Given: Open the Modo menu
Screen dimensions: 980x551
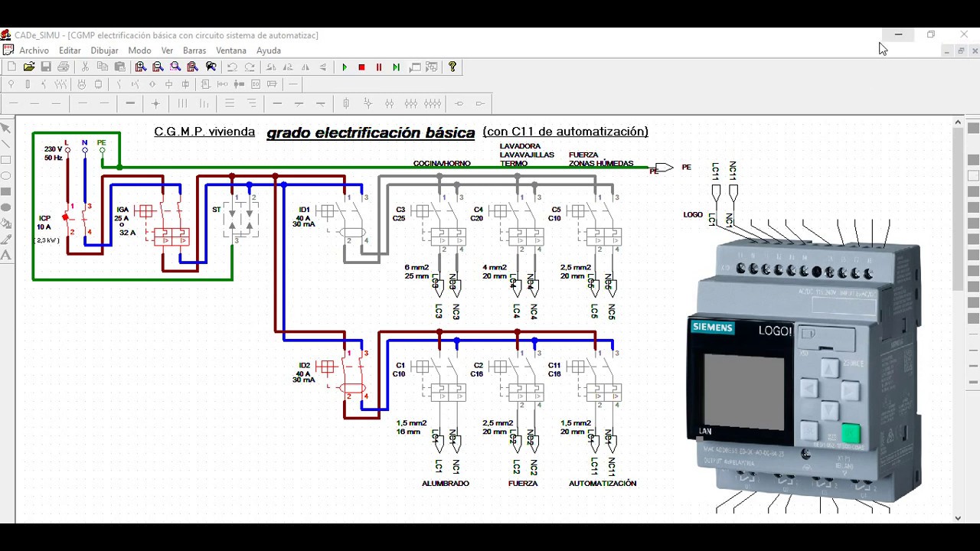Looking at the screenshot, I should (x=139, y=51).
